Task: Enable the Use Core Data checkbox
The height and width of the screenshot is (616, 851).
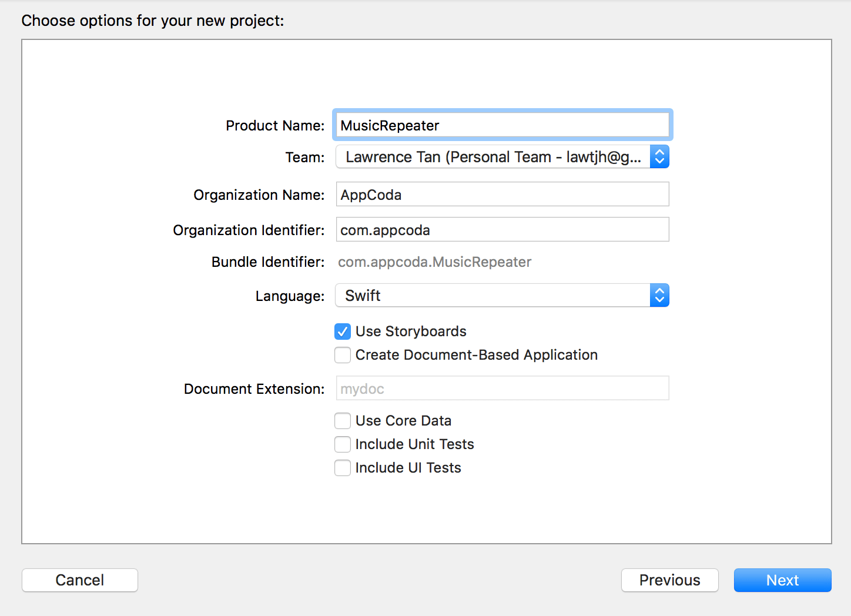Action: click(x=343, y=421)
